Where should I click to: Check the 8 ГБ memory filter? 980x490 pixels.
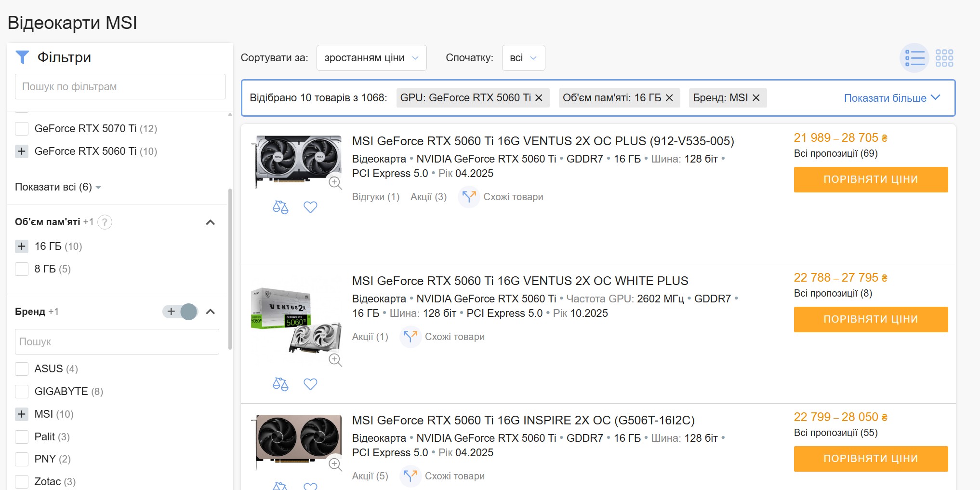(22, 269)
